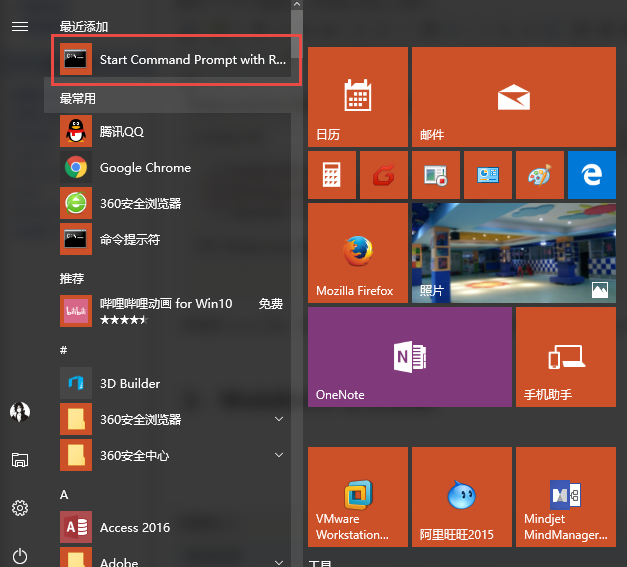
Task: Click the user account avatar
Action: (x=20, y=412)
